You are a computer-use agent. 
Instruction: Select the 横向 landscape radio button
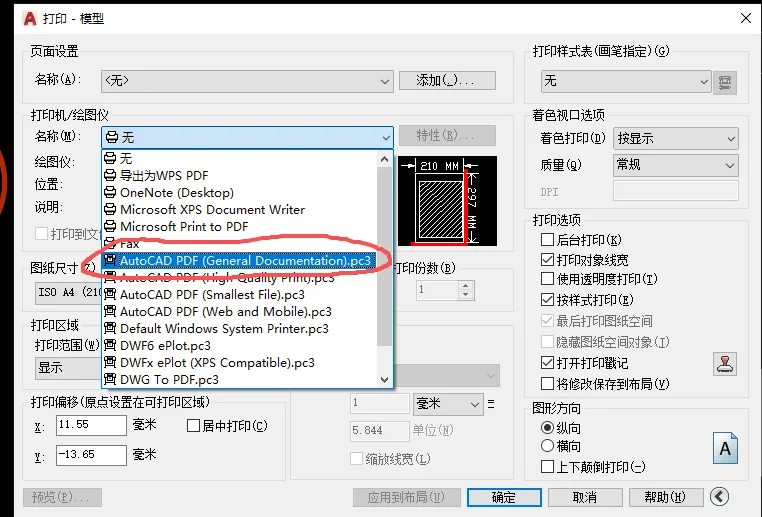pyautogui.click(x=547, y=446)
